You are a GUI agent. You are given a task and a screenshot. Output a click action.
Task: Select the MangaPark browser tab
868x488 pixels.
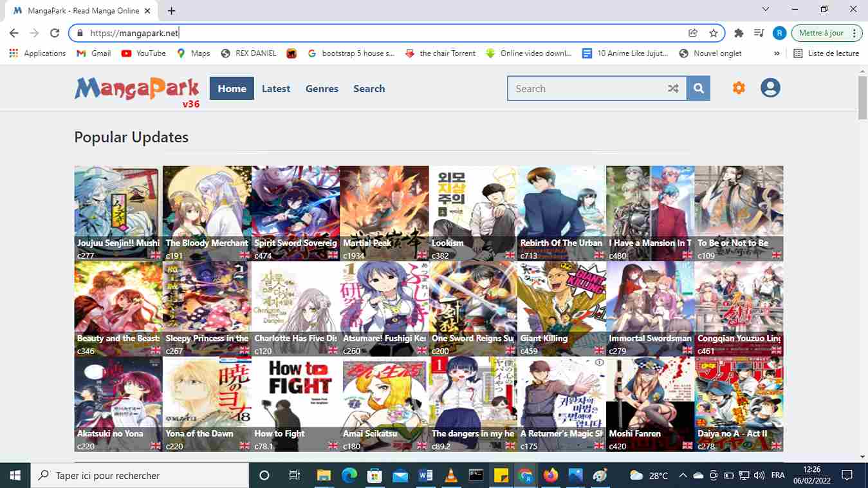pyautogui.click(x=81, y=11)
